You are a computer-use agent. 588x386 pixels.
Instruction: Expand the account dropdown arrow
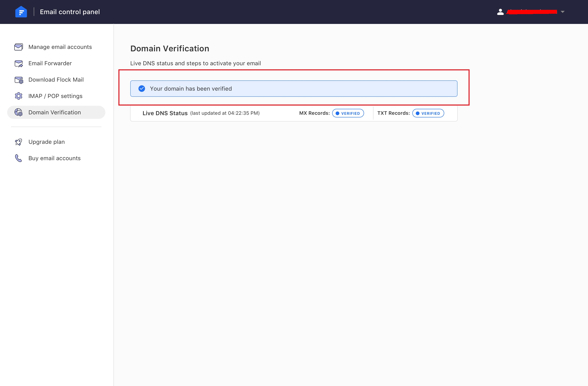coord(563,12)
